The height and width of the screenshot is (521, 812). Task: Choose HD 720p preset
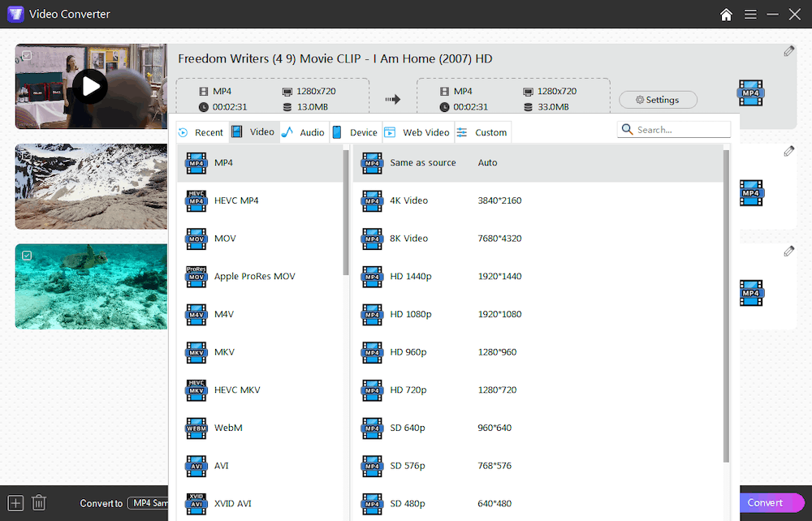click(x=538, y=390)
